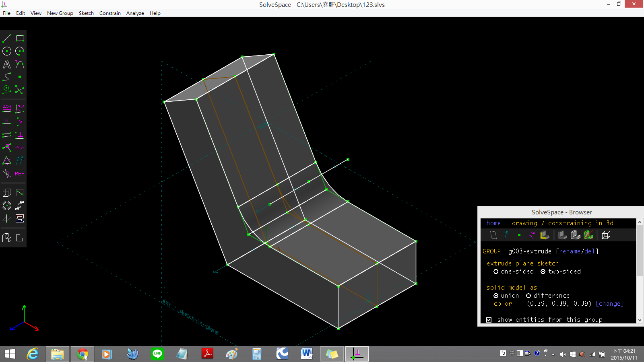Toggle shaded faces selection visibility
644x362 pixels.
point(545,235)
